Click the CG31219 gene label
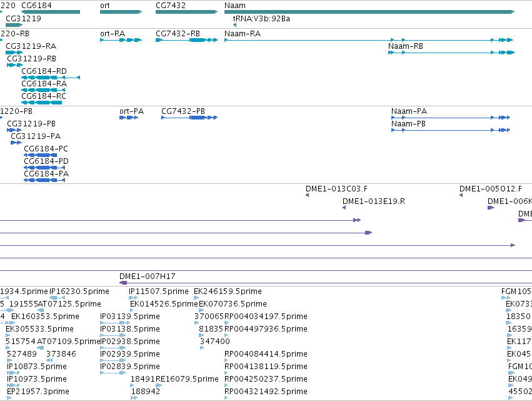This screenshot has width=532, height=401. pos(23,19)
